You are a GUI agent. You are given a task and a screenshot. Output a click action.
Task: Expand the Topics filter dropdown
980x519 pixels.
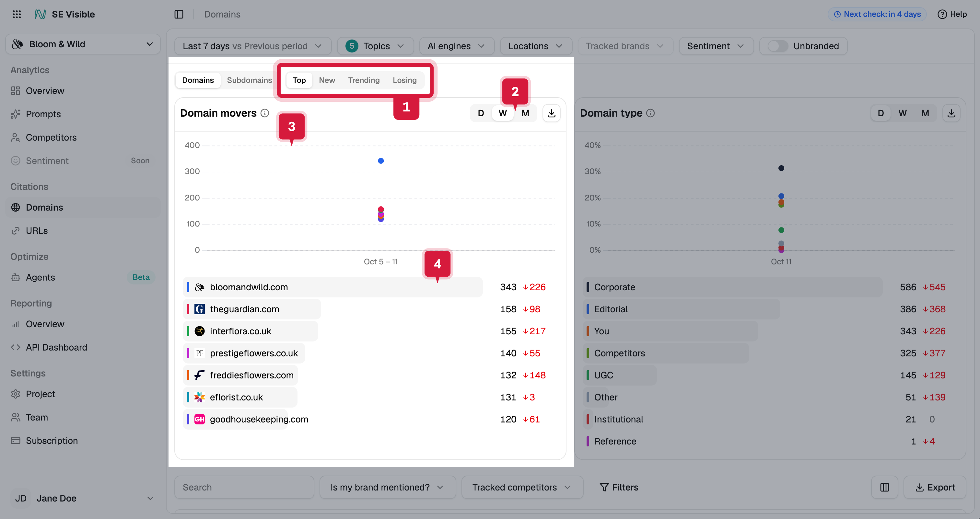376,46
